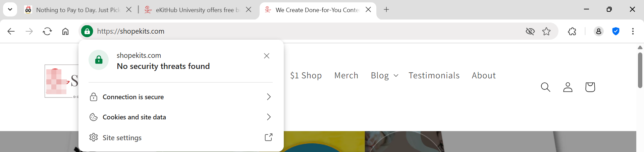Open the browser three-dot menu
The height and width of the screenshot is (152, 644).
coord(633,31)
